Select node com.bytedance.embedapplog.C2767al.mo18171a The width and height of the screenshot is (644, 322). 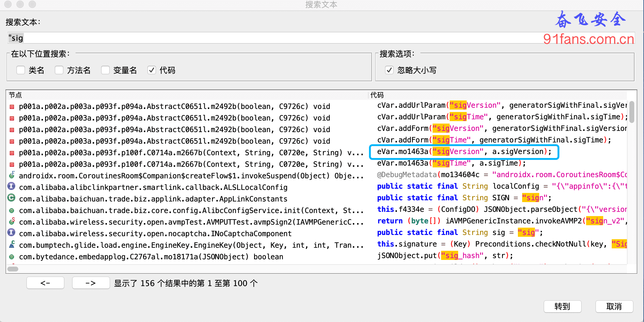click(x=151, y=257)
